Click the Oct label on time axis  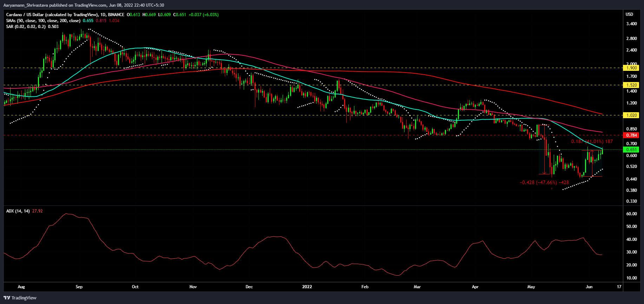pos(135,287)
